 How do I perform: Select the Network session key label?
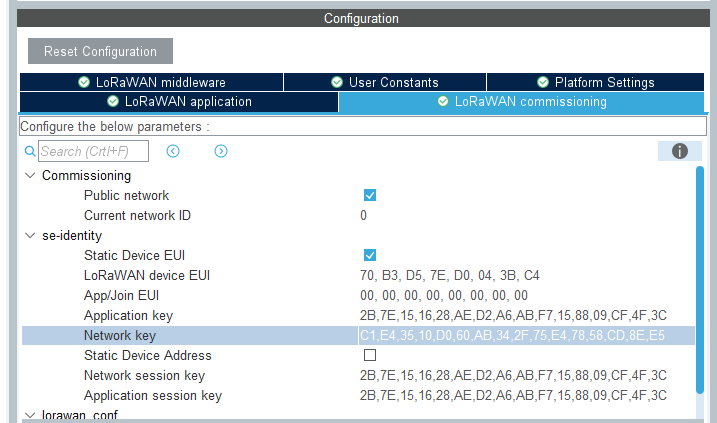pos(144,375)
